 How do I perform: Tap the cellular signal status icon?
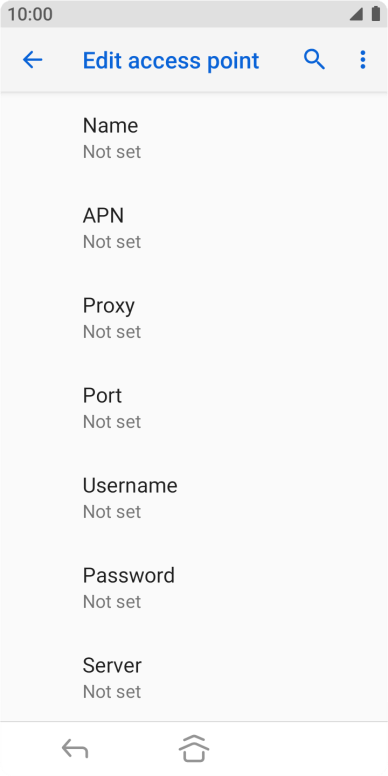click(x=356, y=14)
